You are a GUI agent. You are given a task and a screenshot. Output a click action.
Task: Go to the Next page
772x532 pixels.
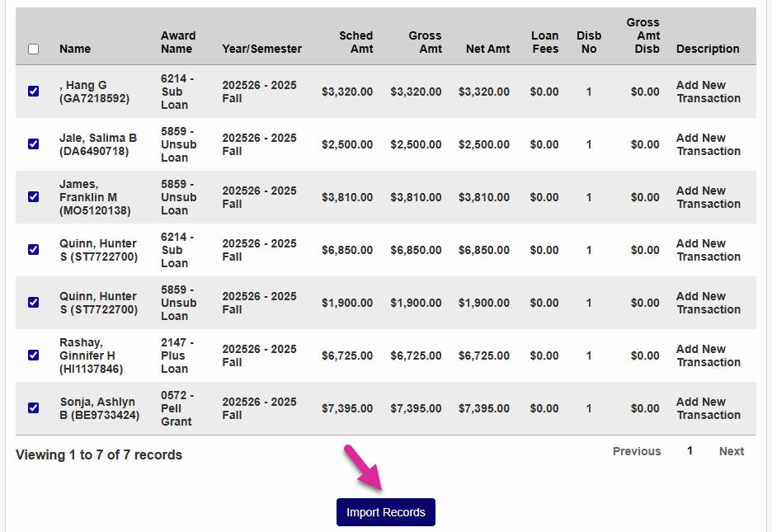(x=731, y=451)
